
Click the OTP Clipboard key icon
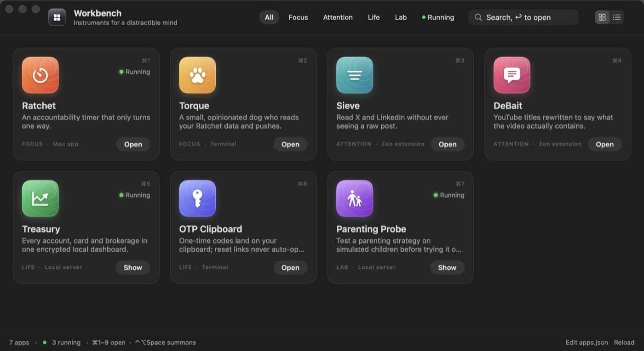tap(197, 198)
